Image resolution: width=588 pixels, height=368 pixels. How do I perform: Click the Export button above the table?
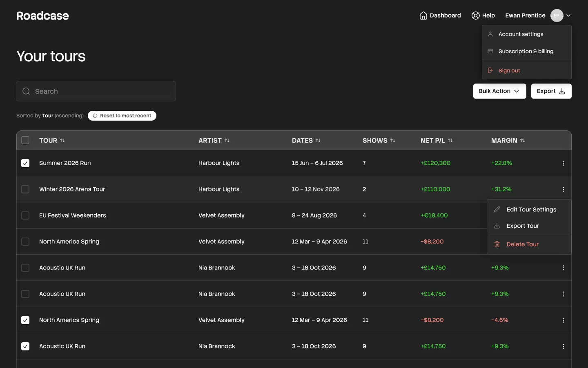coord(551,91)
